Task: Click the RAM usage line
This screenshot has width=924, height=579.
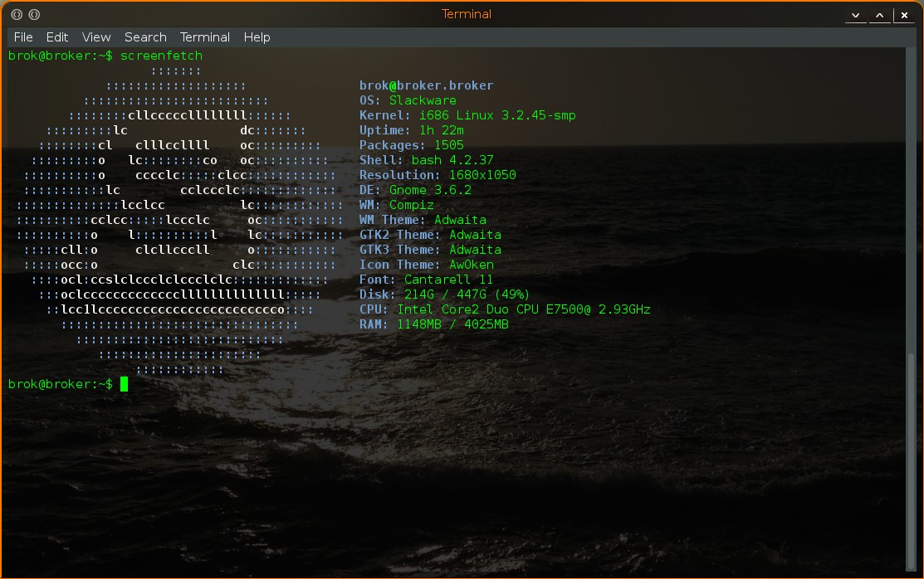Action: point(434,324)
